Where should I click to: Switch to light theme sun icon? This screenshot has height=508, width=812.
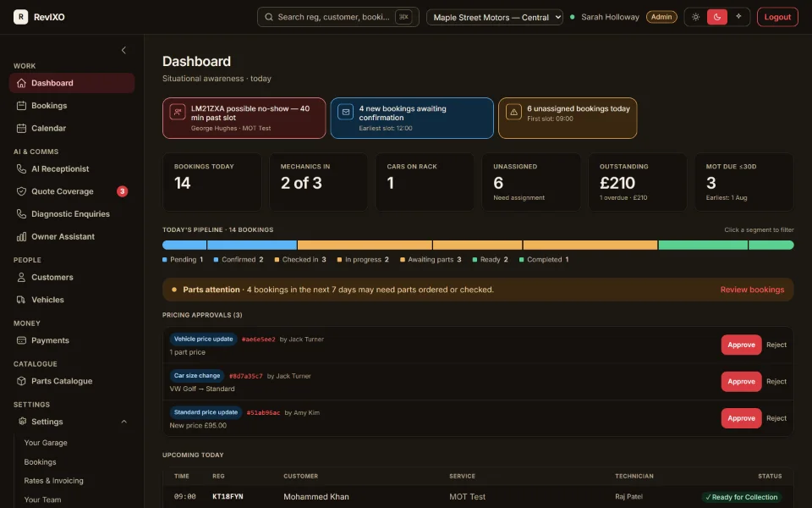(695, 17)
